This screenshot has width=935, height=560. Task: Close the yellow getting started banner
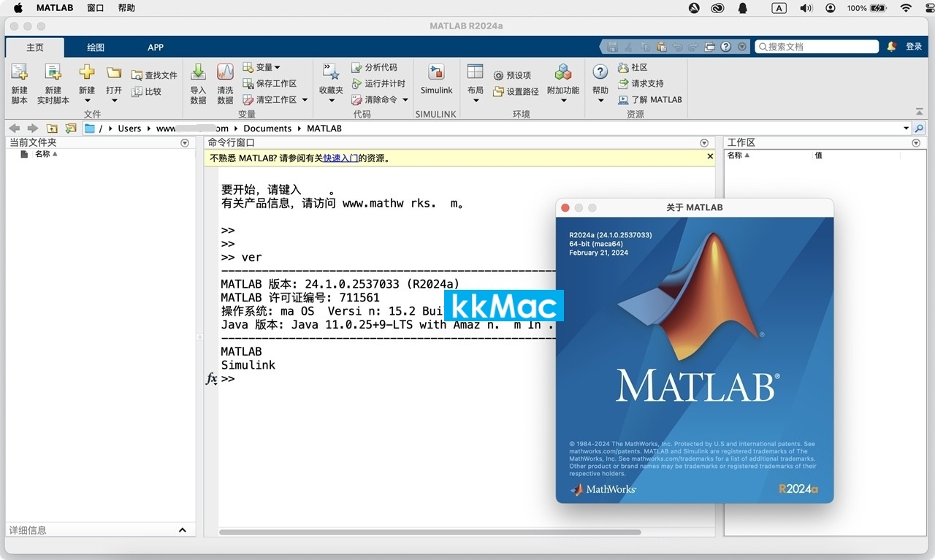pos(710,156)
